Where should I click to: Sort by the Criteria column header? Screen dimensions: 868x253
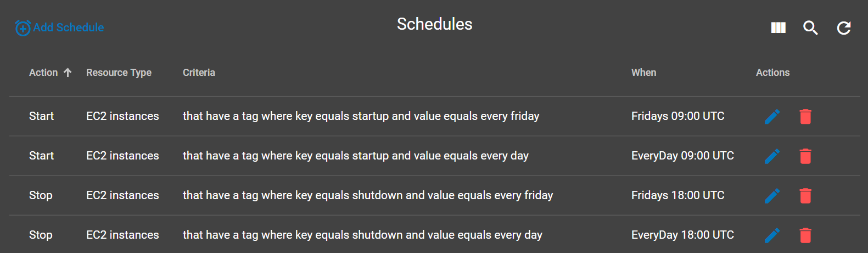click(199, 73)
